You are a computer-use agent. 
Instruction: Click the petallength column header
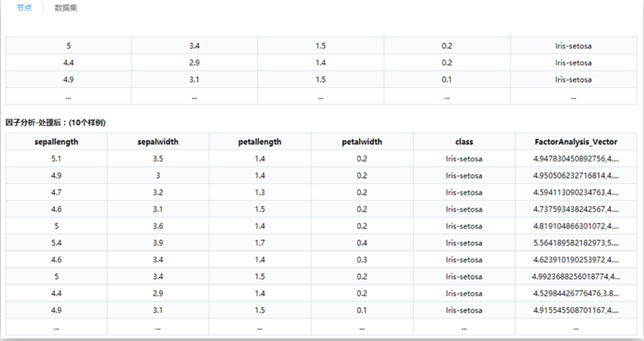coord(259,142)
